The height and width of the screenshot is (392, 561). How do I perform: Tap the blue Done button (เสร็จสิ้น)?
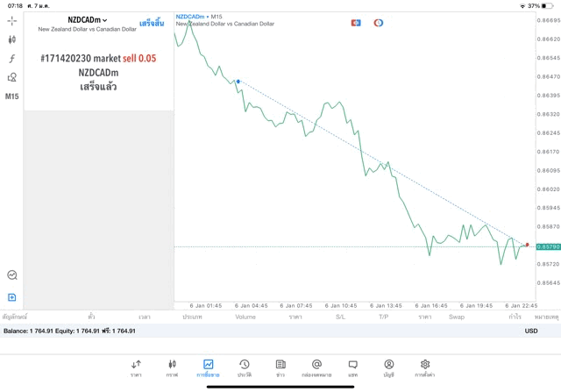151,23
